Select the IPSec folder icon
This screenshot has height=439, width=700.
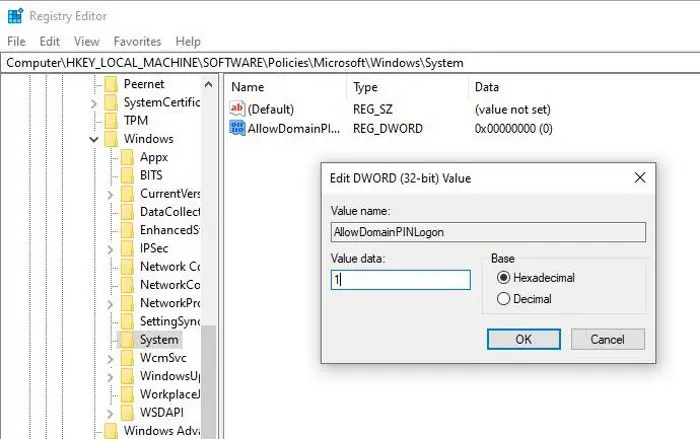(x=127, y=248)
